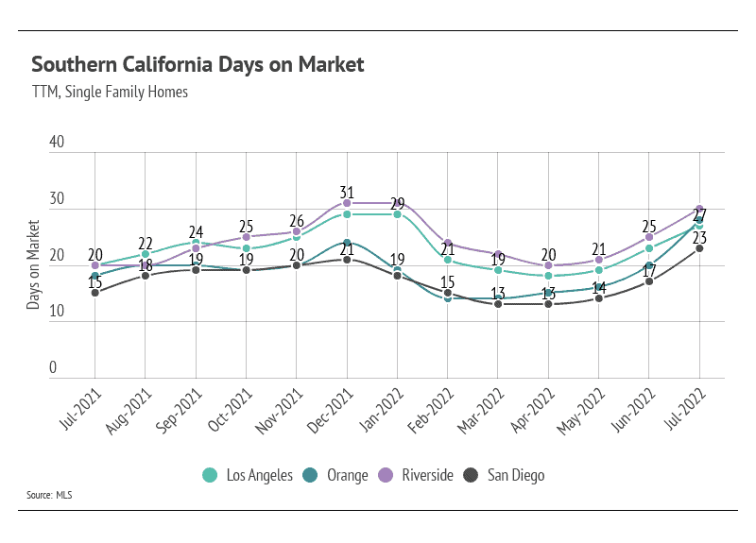Toggle the Orange series legend label
Screen dimensions: 756x543
pos(347,475)
